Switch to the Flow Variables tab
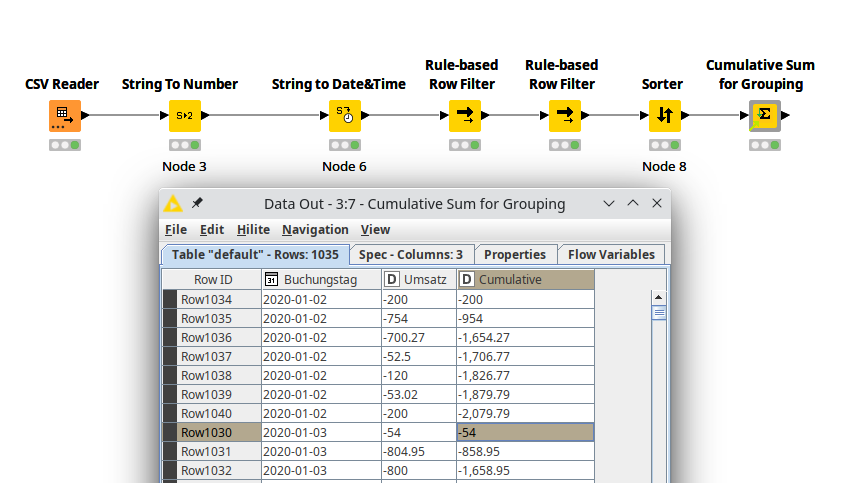Viewport: 853px width, 483px height. coord(611,254)
